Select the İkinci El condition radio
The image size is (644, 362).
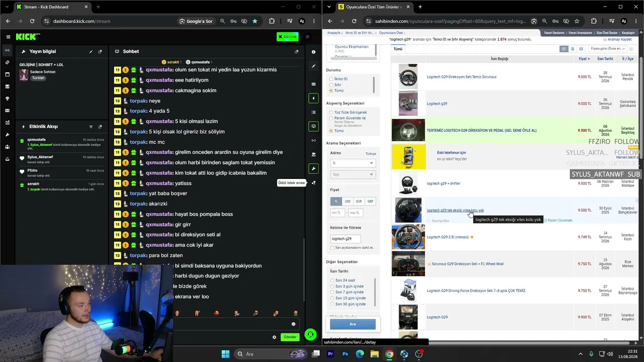point(331,79)
